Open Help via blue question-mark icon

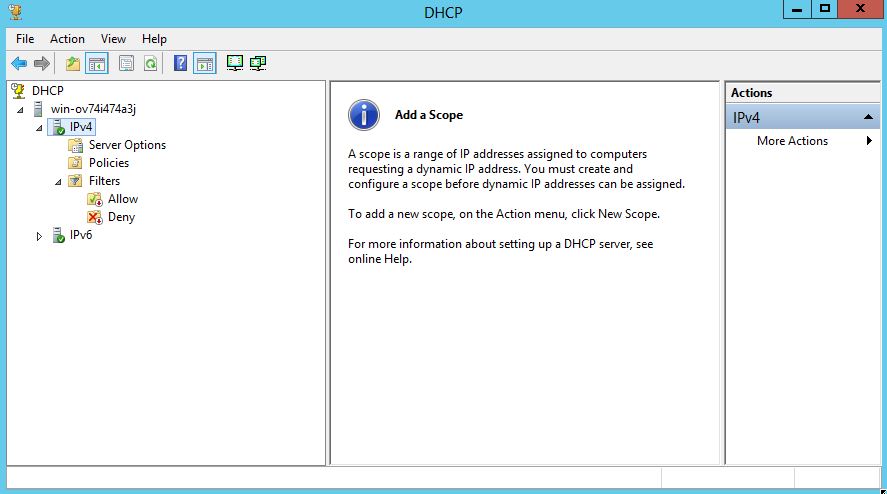(180, 64)
